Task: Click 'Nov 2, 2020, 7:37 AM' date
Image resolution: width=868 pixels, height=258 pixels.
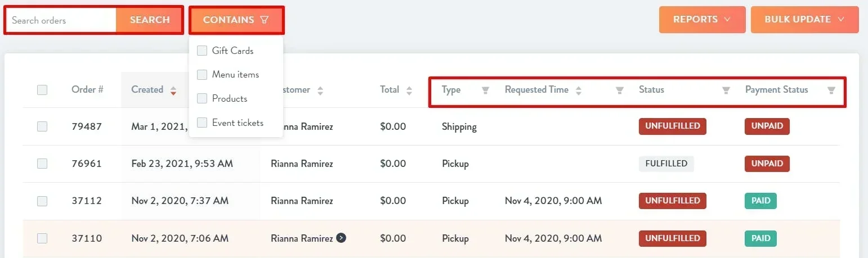Action: (180, 201)
